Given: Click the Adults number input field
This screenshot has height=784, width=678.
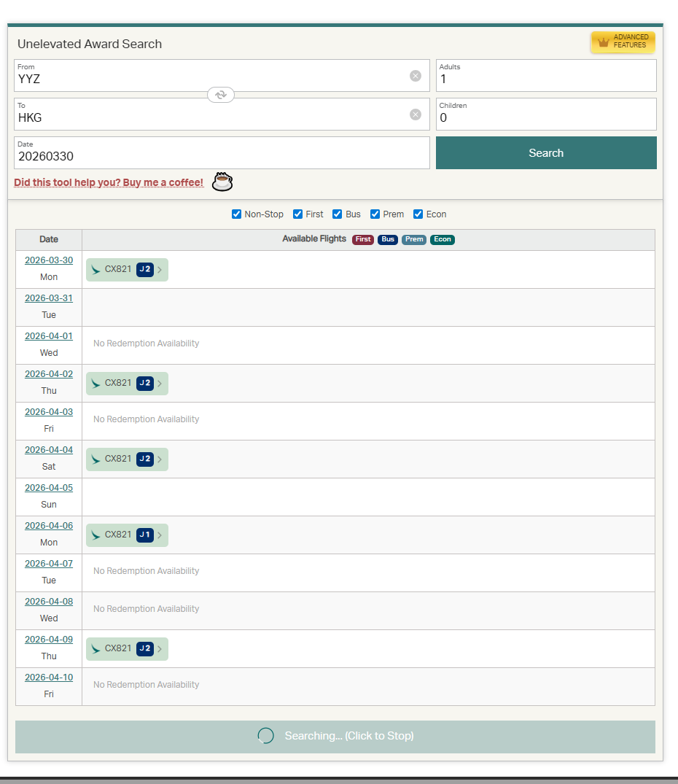Looking at the screenshot, I should (x=546, y=79).
